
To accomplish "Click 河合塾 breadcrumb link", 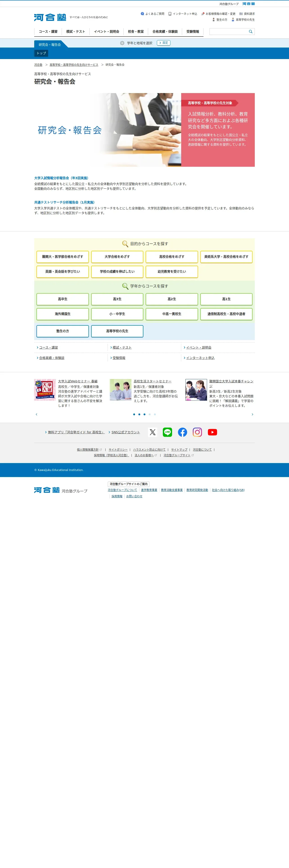I will tap(38, 65).
